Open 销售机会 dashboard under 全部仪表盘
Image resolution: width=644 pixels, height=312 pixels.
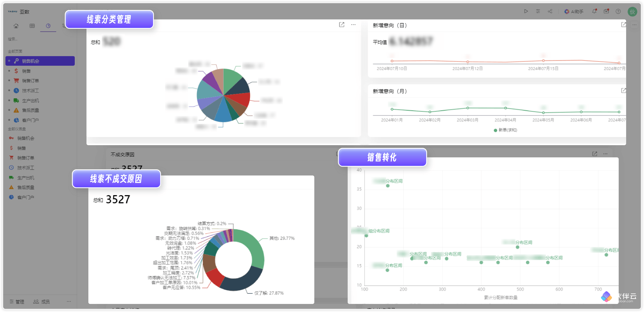pos(40,138)
